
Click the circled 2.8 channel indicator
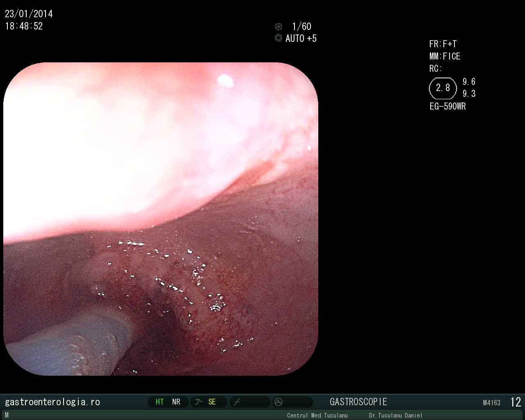(443, 88)
